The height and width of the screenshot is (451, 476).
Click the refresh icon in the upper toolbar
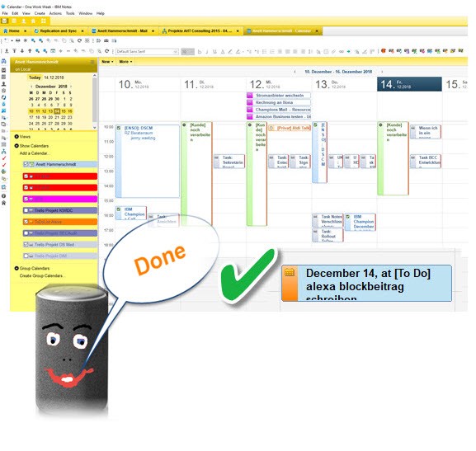click(79, 40)
